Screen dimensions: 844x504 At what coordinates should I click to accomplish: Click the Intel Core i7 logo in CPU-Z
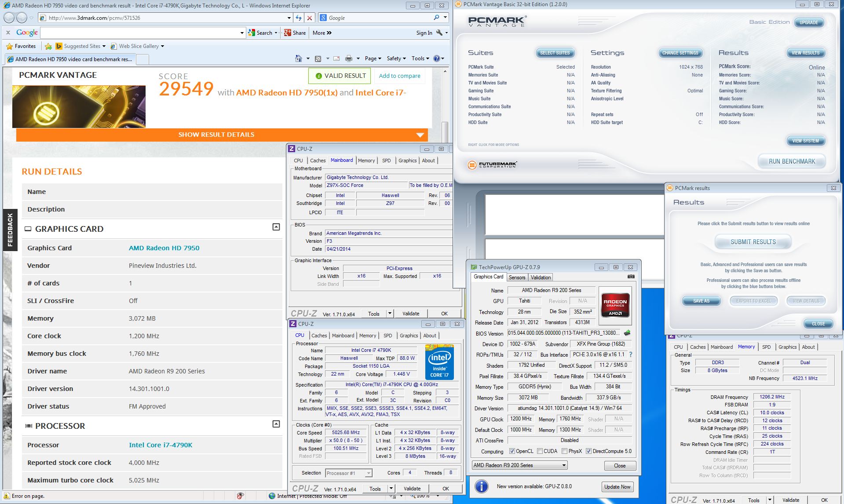(x=439, y=362)
